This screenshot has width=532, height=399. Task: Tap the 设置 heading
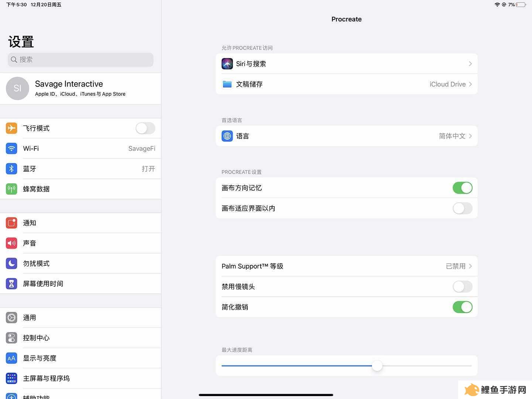pos(21,42)
